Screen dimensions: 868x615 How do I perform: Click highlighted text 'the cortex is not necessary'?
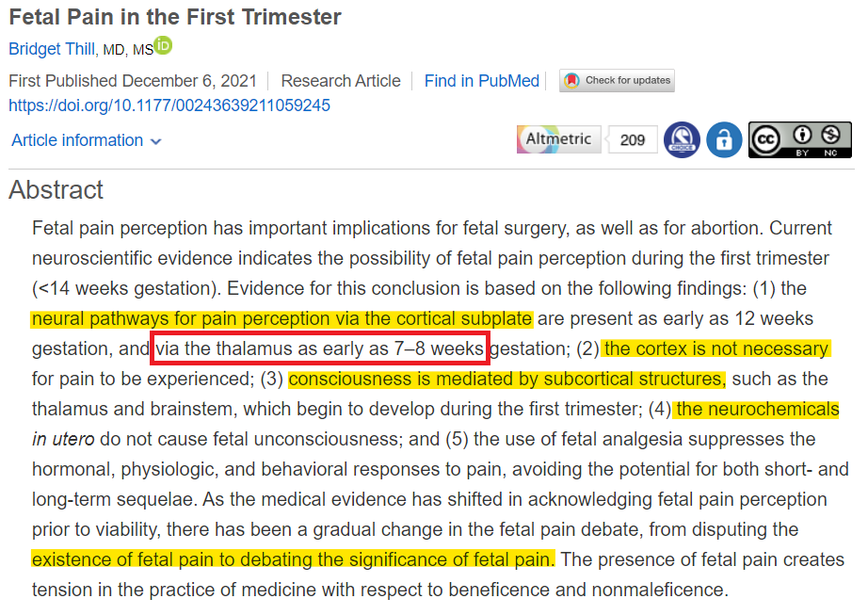(x=716, y=348)
